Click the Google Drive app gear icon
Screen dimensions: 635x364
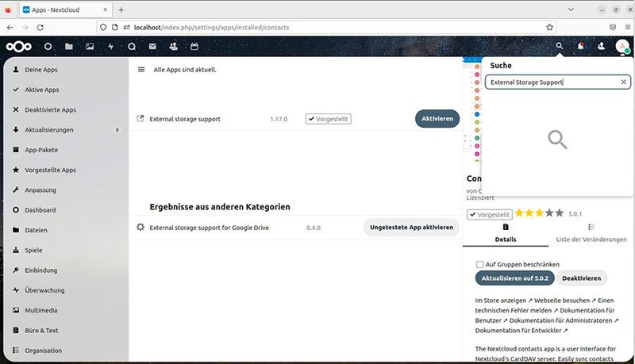[x=140, y=227]
